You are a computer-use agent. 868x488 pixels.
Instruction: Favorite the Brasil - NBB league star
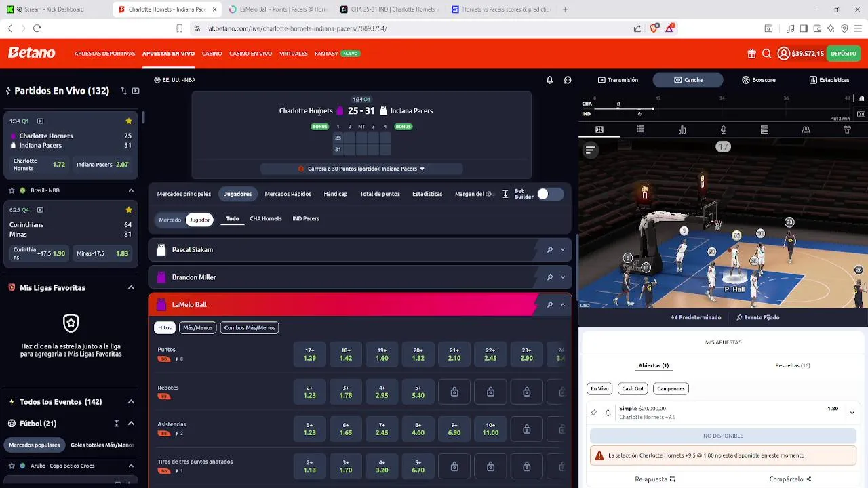[x=12, y=190]
